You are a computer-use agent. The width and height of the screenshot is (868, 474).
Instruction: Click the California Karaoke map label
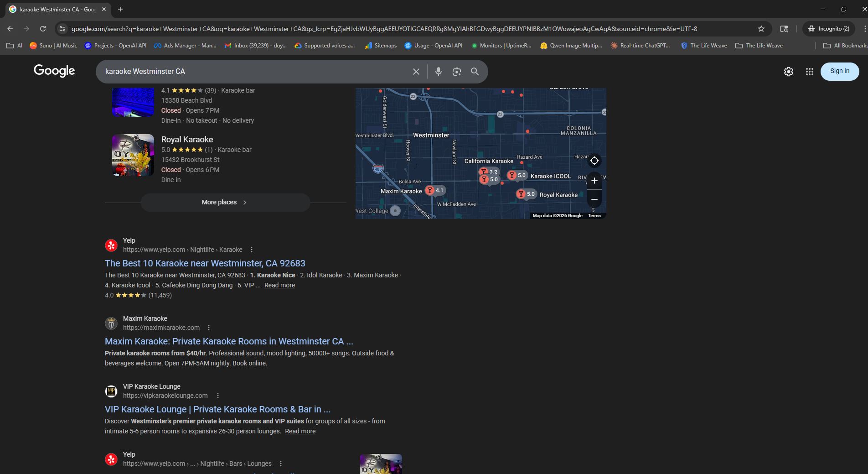point(489,161)
